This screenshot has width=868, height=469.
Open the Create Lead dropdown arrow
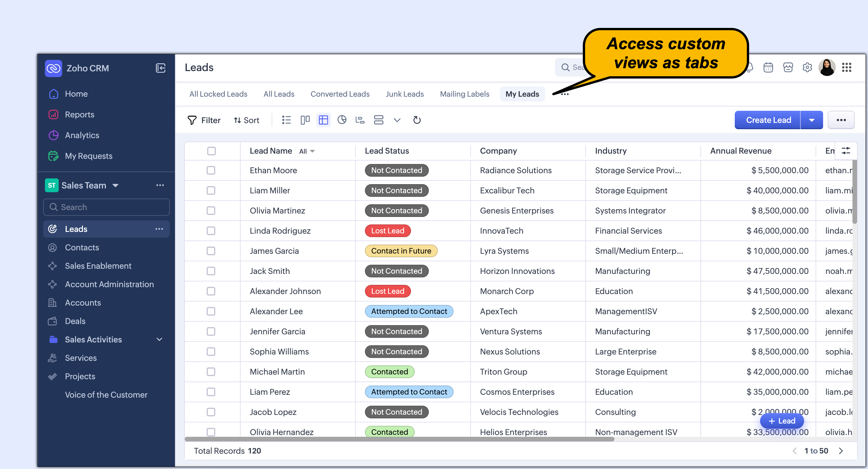(812, 120)
